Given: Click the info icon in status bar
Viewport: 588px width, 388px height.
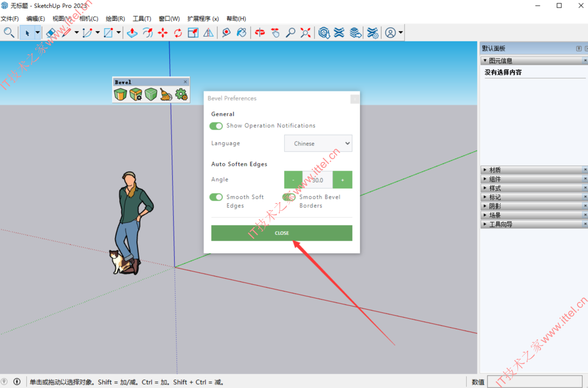Looking at the screenshot, I should tap(17, 382).
